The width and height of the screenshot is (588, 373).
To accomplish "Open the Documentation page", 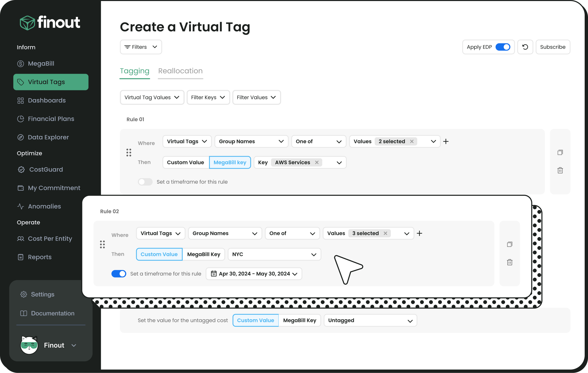I will (52, 313).
